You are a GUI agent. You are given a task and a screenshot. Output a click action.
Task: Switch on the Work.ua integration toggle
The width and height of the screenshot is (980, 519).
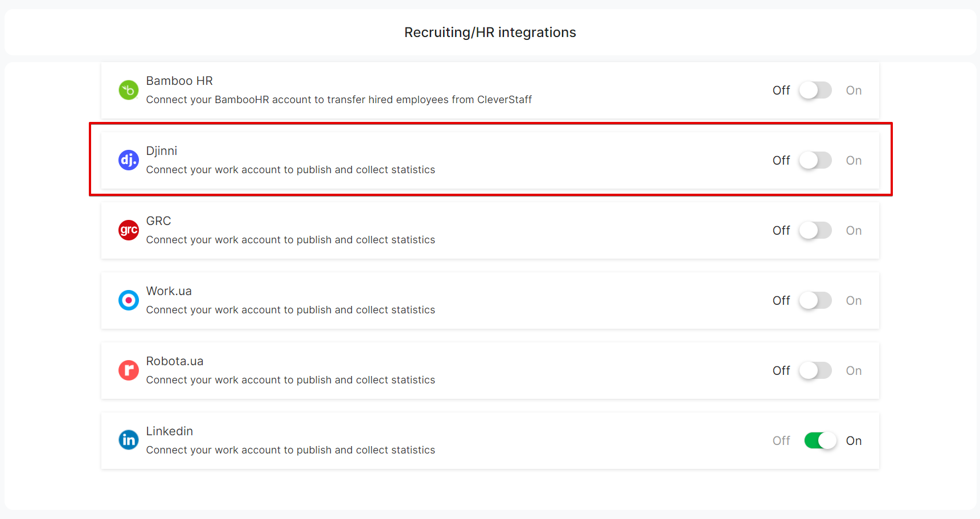815,301
